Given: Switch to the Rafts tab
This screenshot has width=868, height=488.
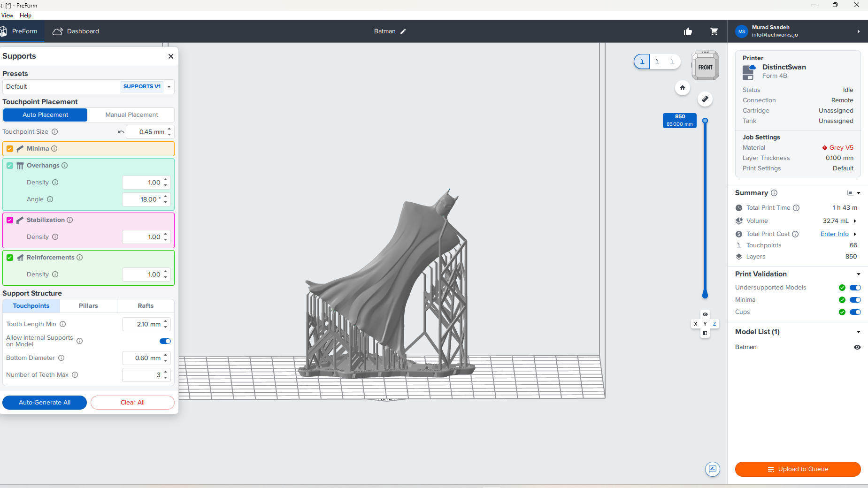Looking at the screenshot, I should [146, 306].
